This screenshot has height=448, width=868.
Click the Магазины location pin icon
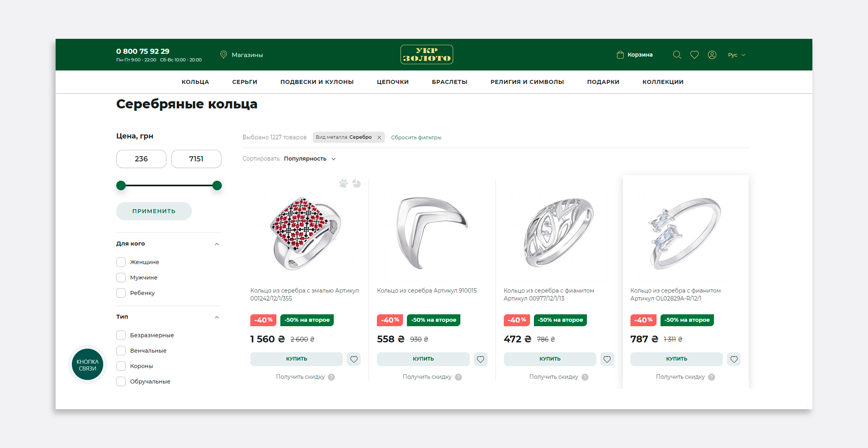pyautogui.click(x=223, y=55)
